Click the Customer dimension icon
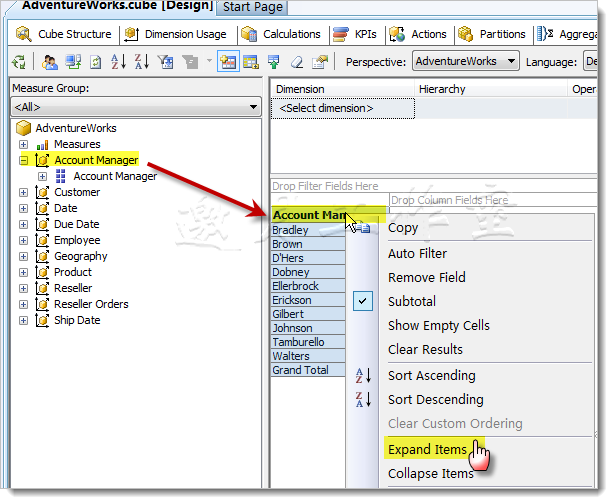613x504 pixels. pyautogui.click(x=42, y=192)
